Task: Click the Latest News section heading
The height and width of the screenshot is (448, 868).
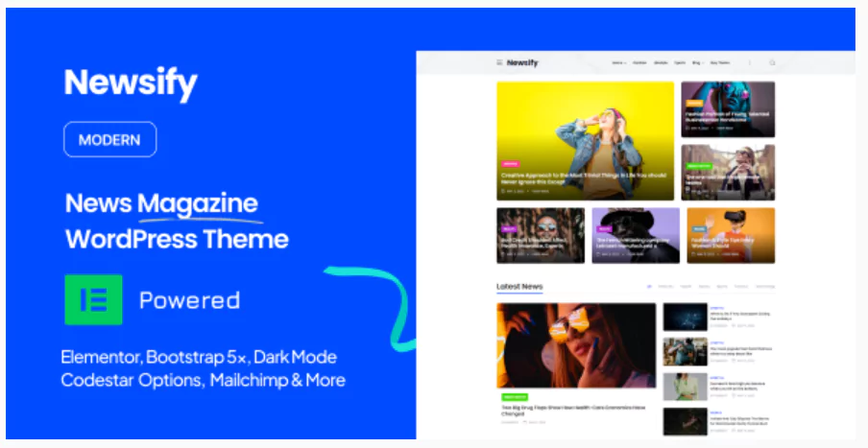Action: click(x=519, y=287)
